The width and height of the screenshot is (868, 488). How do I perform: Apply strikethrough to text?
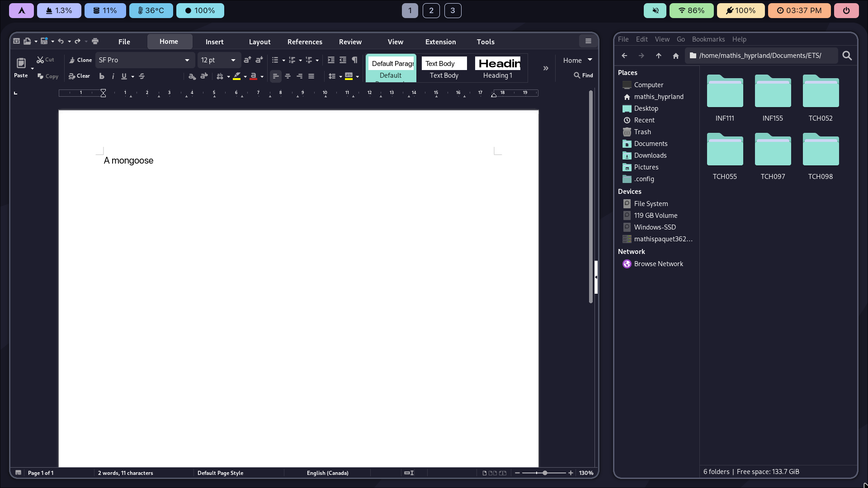(142, 76)
